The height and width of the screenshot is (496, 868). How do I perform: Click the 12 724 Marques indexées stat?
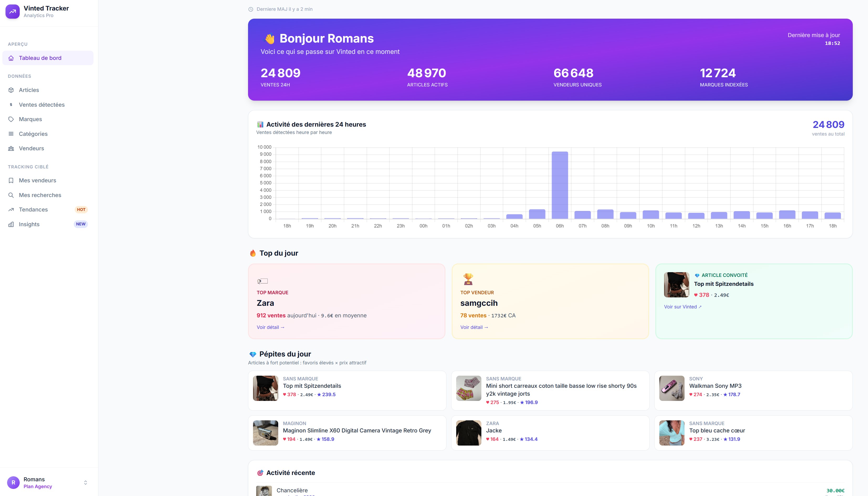click(724, 77)
